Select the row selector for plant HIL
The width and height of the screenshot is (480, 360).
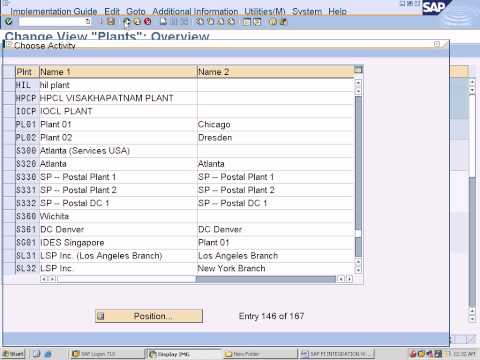(x=9, y=85)
